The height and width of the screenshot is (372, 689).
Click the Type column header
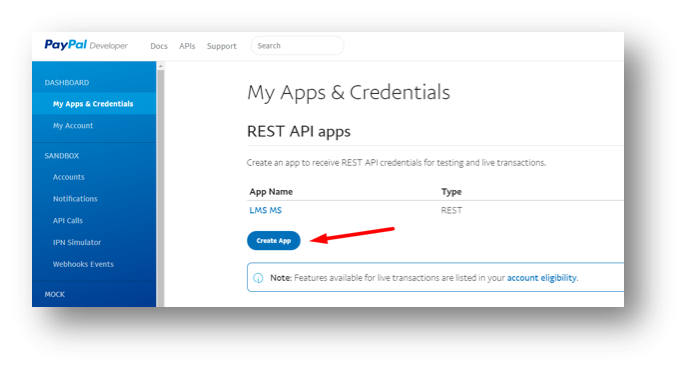click(x=451, y=191)
